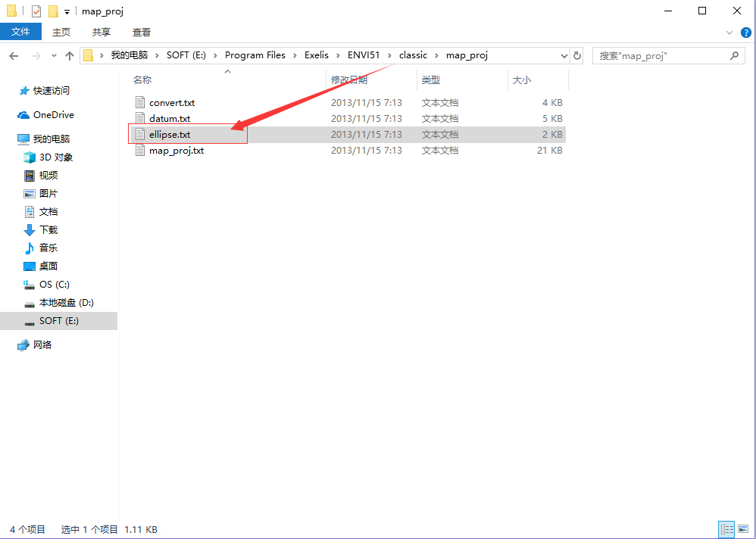The height and width of the screenshot is (539, 756).
Task: Click the address bar folder icon
Action: point(88,55)
